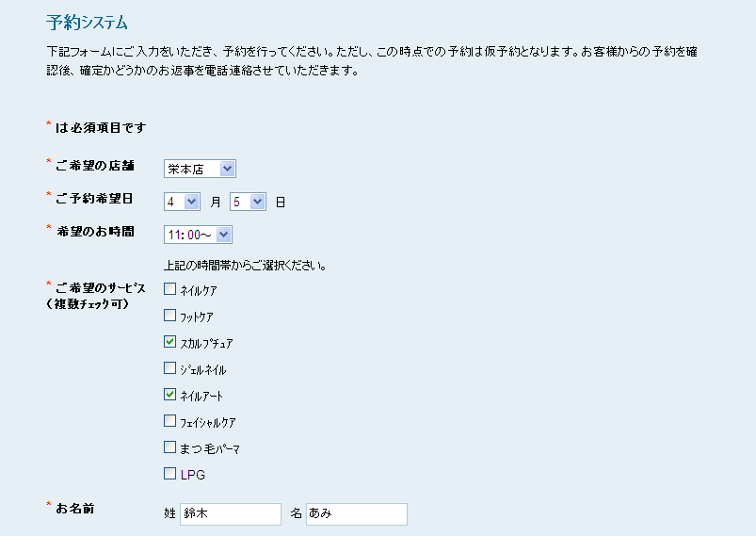Click the まつ毛パーマ label text
756x536 pixels.
point(210,449)
